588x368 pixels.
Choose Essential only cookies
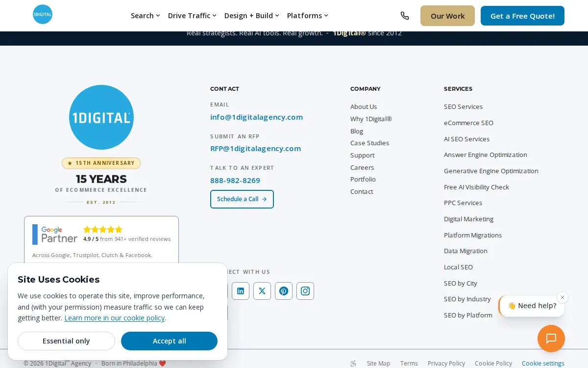(66, 341)
